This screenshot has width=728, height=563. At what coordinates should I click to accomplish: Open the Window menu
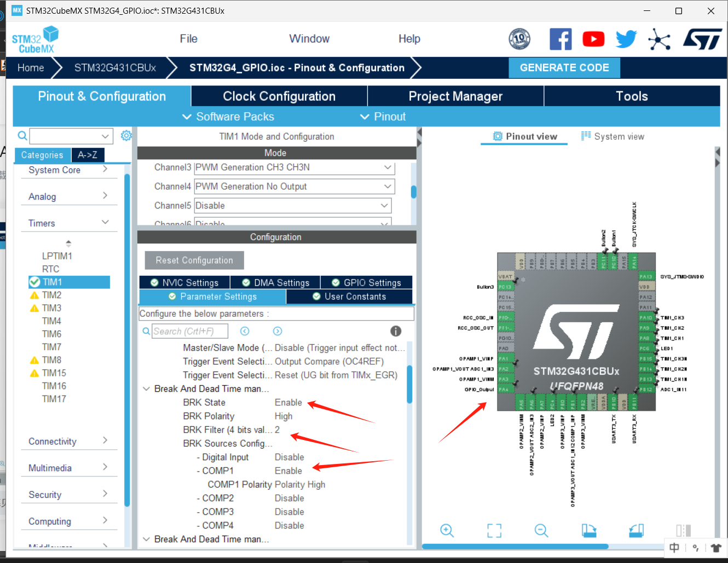pos(309,39)
